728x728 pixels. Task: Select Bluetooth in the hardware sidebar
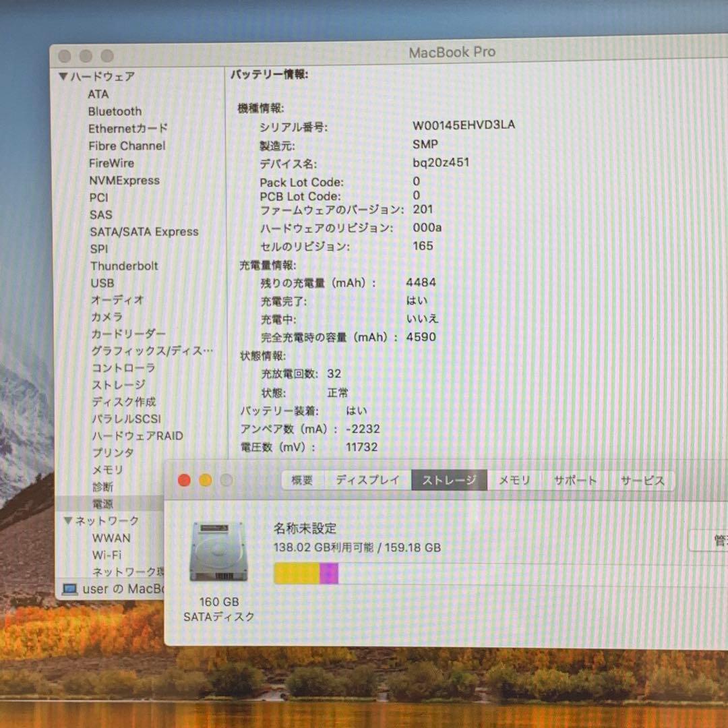(115, 111)
